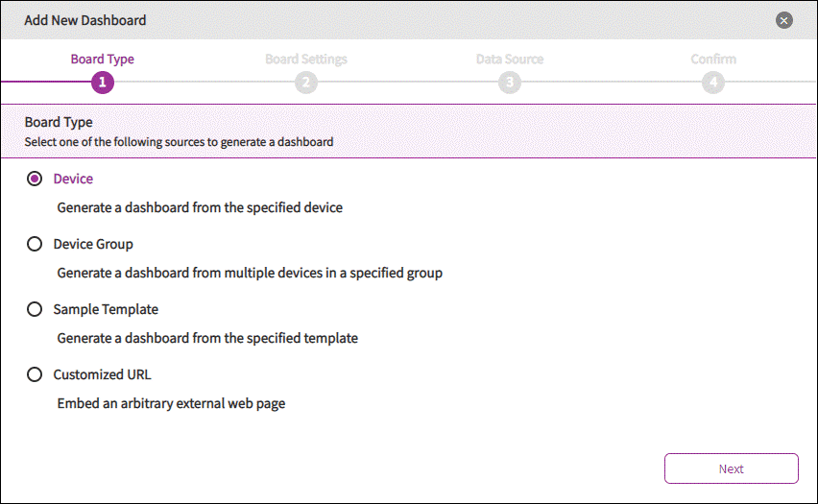Click the step 3 circle icon
The height and width of the screenshot is (504, 818).
click(510, 83)
